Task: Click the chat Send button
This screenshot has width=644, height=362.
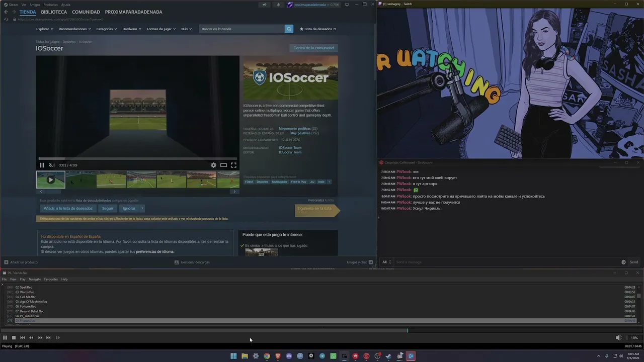Action: [634, 262]
